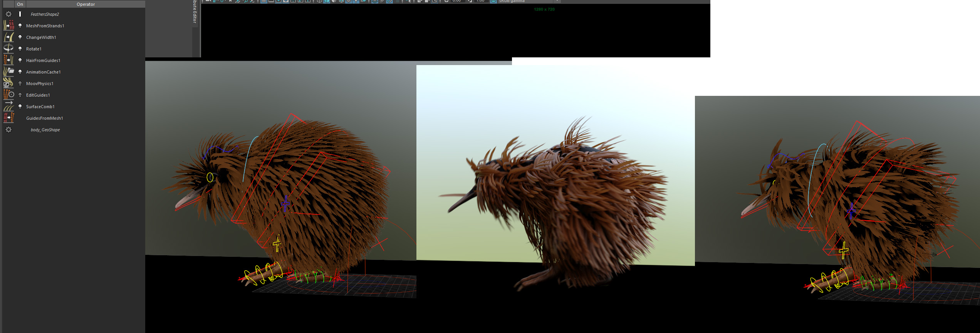Select the body_GeoShape entry in the stack

tap(45, 130)
